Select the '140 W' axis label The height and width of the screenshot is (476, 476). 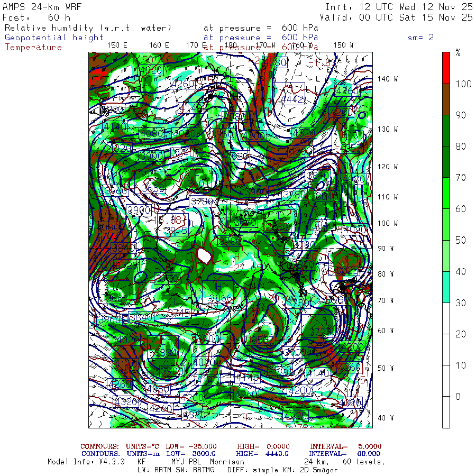387,79
